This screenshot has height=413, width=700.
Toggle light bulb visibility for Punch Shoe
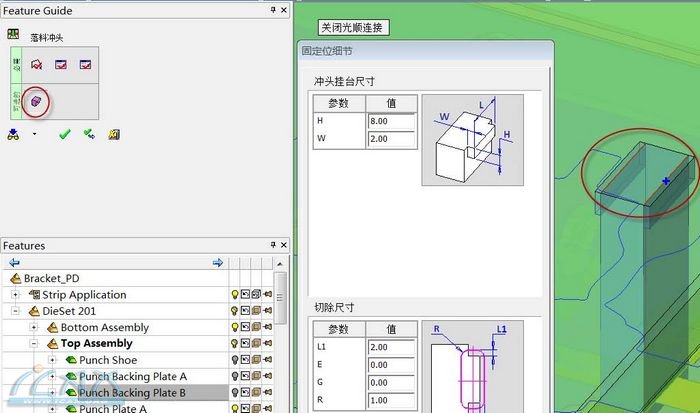235,360
